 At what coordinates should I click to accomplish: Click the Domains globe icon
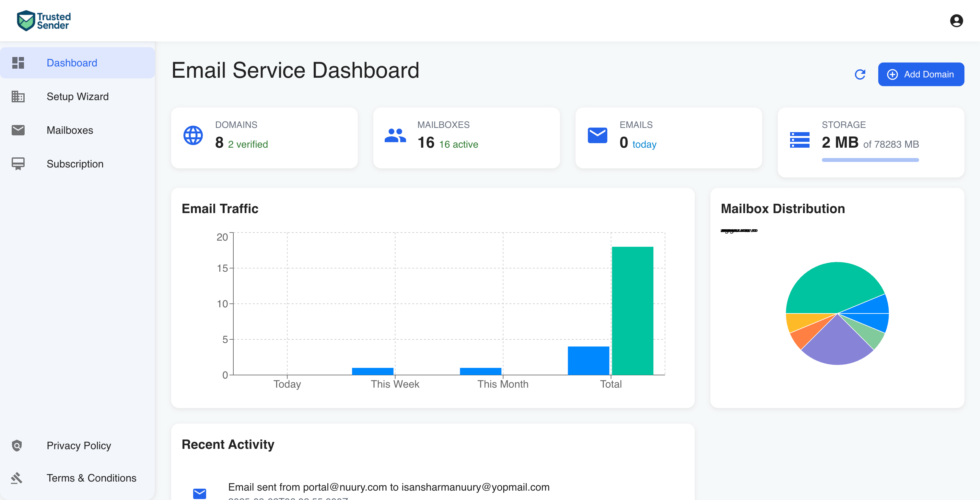coord(193,135)
